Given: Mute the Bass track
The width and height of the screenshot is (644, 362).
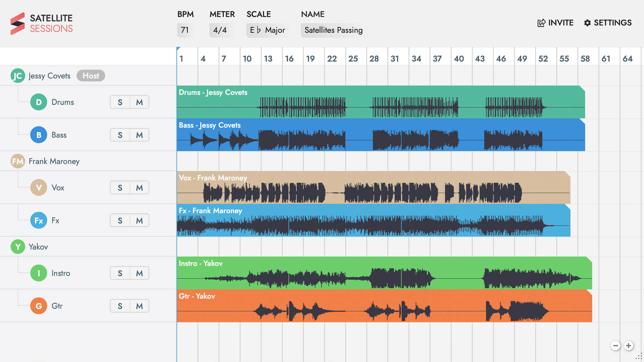Looking at the screenshot, I should point(139,134).
